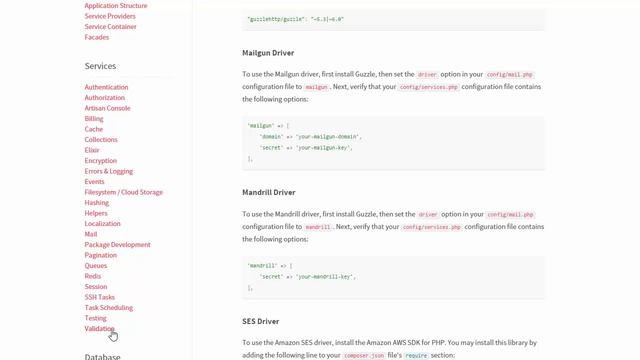Image resolution: width=640 pixels, height=360 pixels.
Task: Open the Application Structure docs link
Action: click(x=116, y=6)
